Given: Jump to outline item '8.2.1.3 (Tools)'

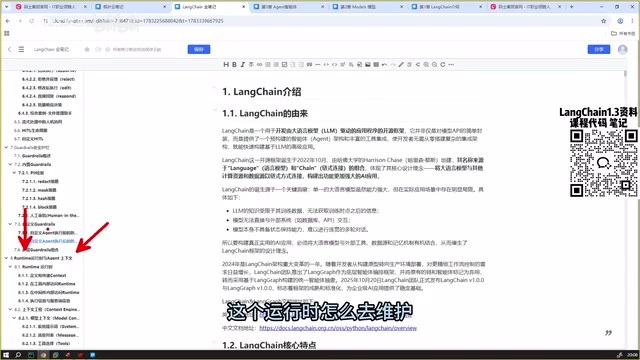Looking at the screenshot, I should tap(46, 344).
